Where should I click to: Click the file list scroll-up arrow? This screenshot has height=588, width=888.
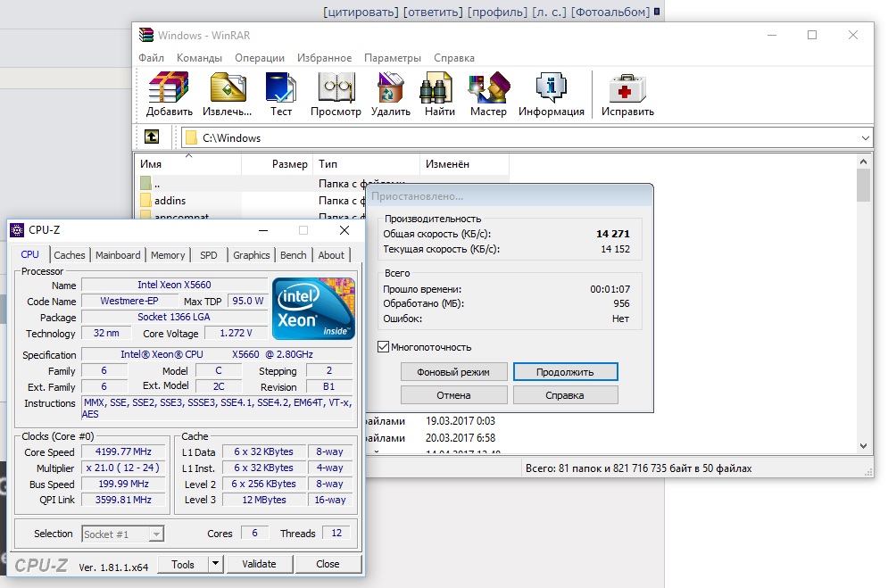tap(863, 161)
